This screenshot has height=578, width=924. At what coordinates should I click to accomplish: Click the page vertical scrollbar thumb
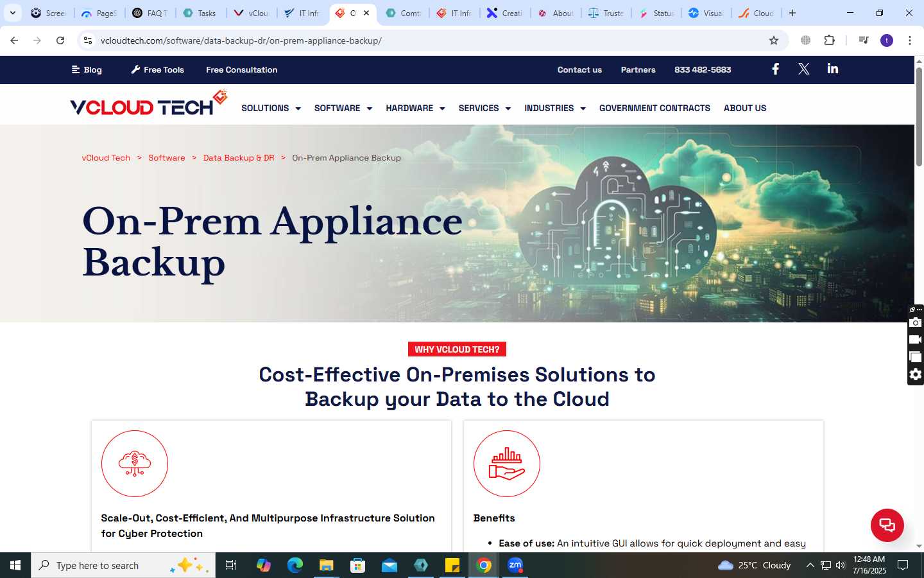(919, 116)
